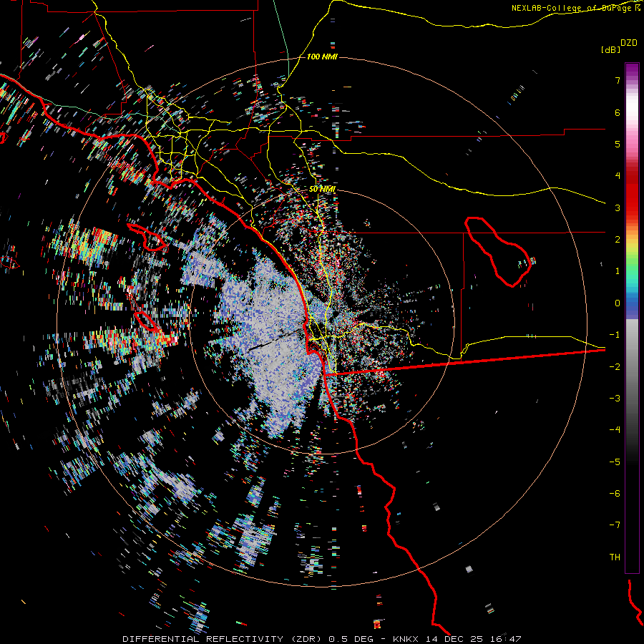Image resolution: width=644 pixels, height=644 pixels.
Task: Click the NEXLAB-College of DuPage header text
Action: coord(572,8)
